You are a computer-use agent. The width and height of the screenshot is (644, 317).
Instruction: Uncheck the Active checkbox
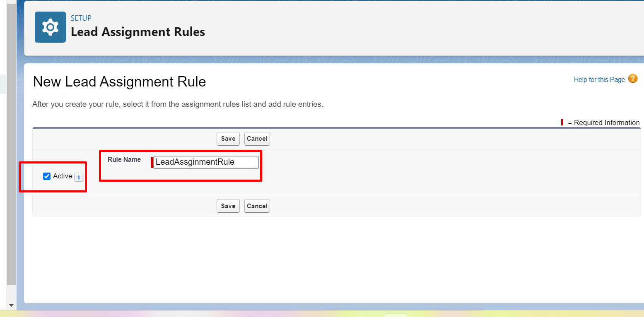47,176
